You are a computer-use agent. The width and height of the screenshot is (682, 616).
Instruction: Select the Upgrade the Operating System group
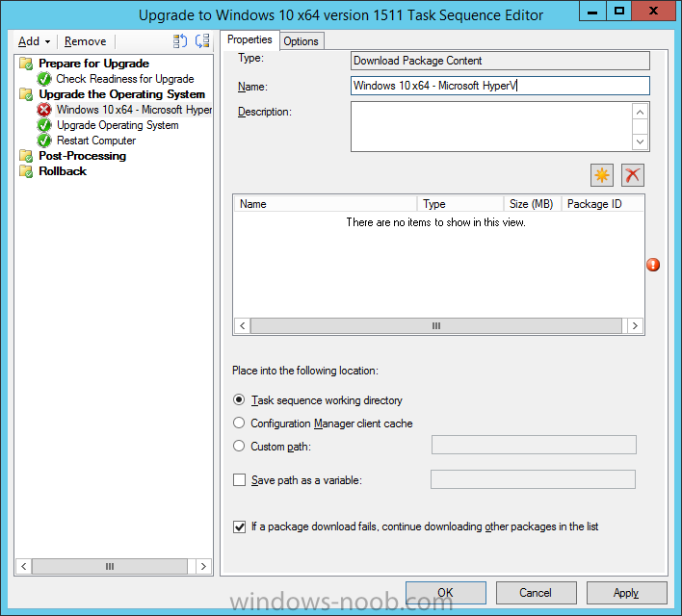121,94
